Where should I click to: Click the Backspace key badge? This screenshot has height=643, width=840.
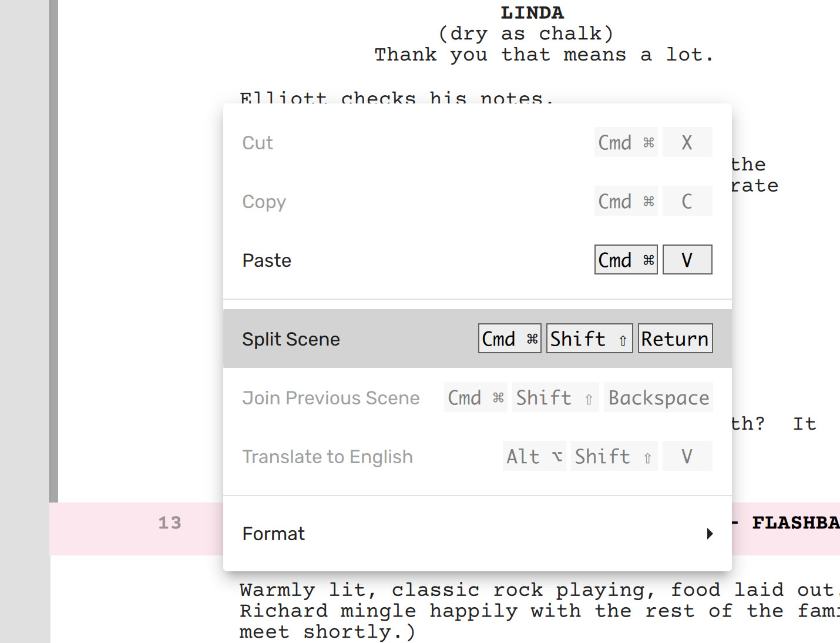tap(658, 397)
